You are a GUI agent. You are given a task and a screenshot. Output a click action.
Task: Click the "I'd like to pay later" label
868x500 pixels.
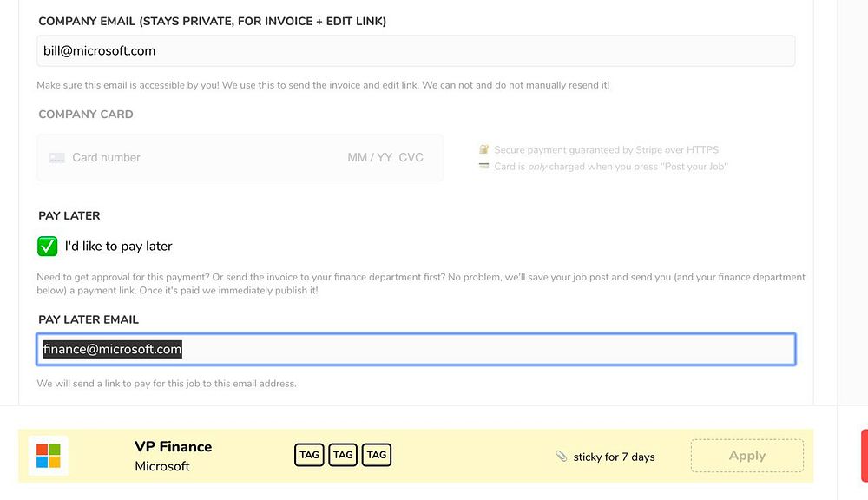click(119, 247)
